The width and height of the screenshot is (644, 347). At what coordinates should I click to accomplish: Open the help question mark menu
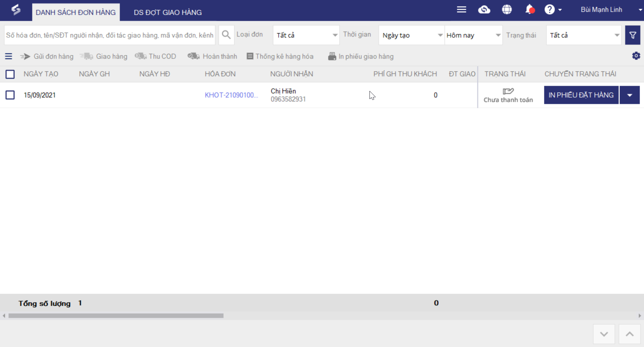point(553,9)
